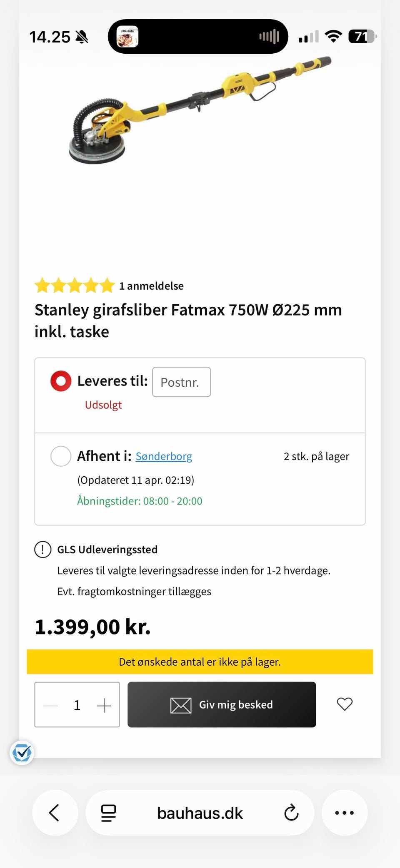Decrease quantity with the minus button
The width and height of the screenshot is (400, 868).
[x=51, y=705]
